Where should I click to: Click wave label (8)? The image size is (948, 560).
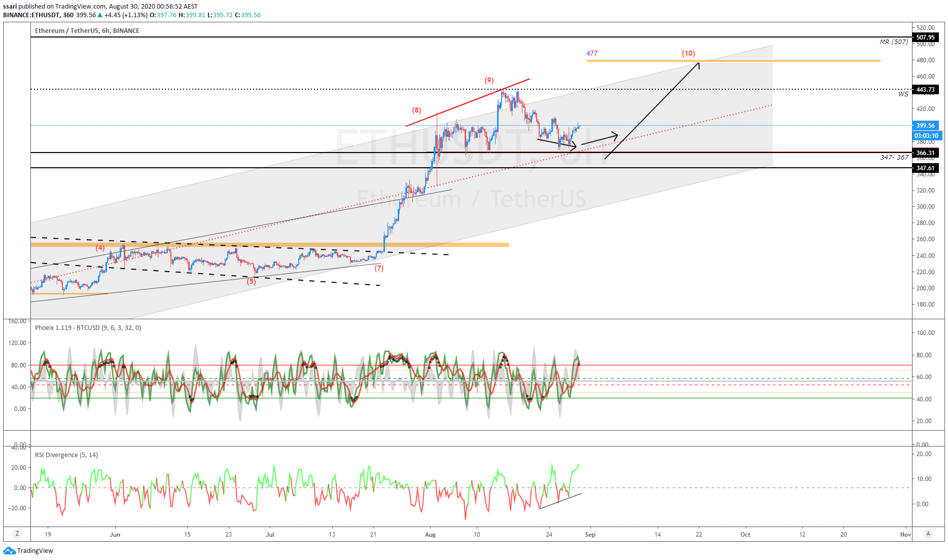point(416,110)
